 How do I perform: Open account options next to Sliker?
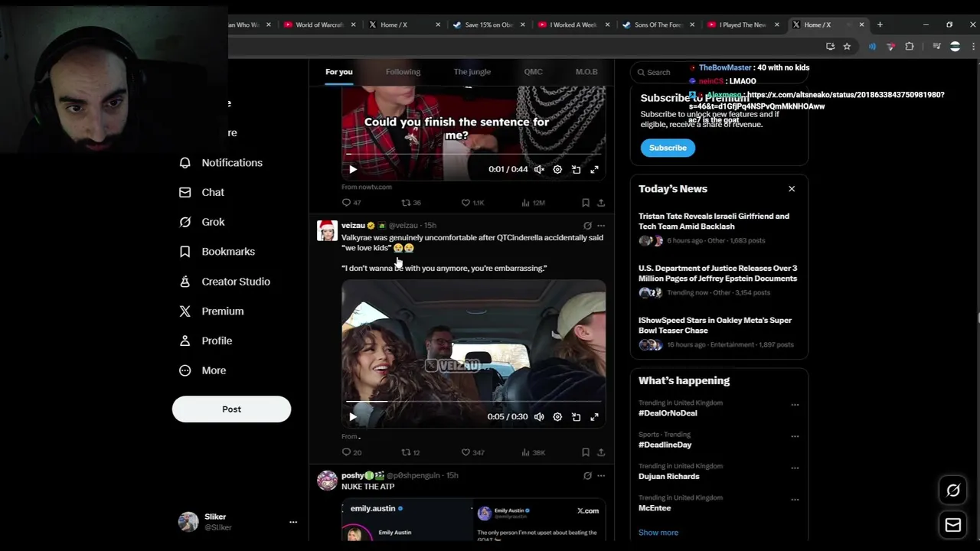[292, 522]
